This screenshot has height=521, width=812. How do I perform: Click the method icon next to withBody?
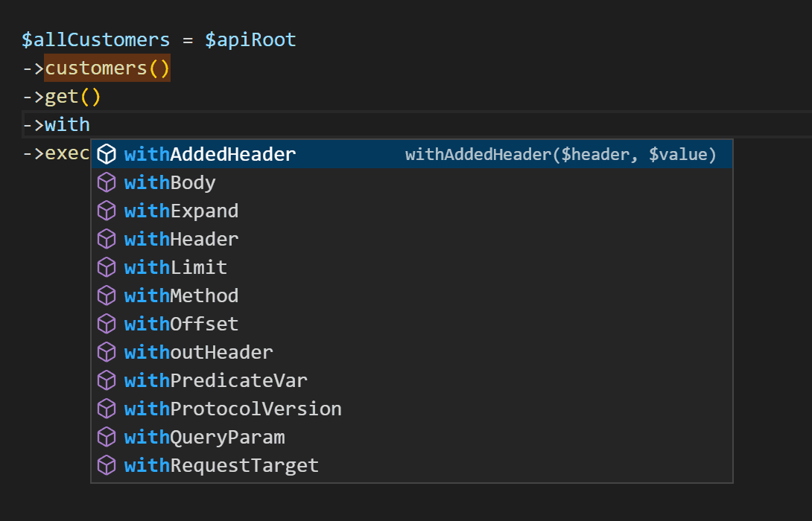point(107,183)
